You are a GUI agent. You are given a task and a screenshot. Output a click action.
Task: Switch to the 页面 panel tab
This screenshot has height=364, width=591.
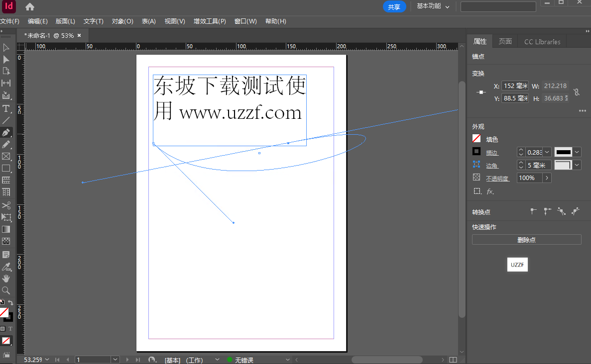click(505, 41)
